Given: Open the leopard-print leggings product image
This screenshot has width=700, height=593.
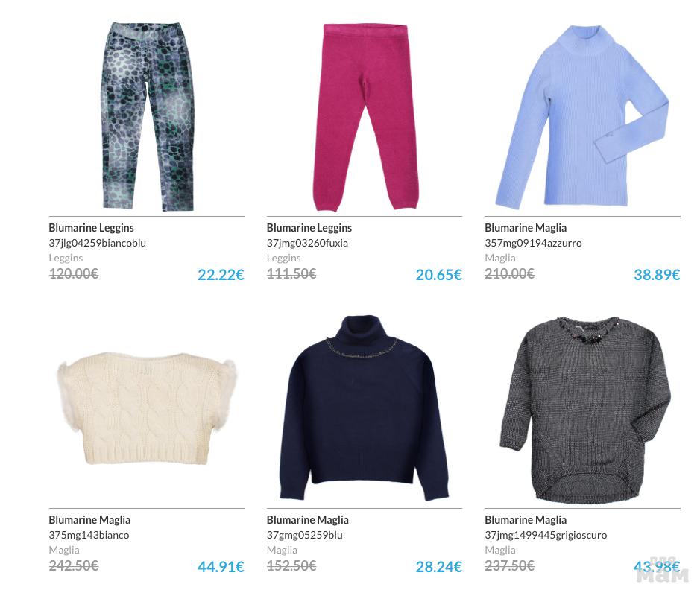Looking at the screenshot, I should (x=148, y=116).
